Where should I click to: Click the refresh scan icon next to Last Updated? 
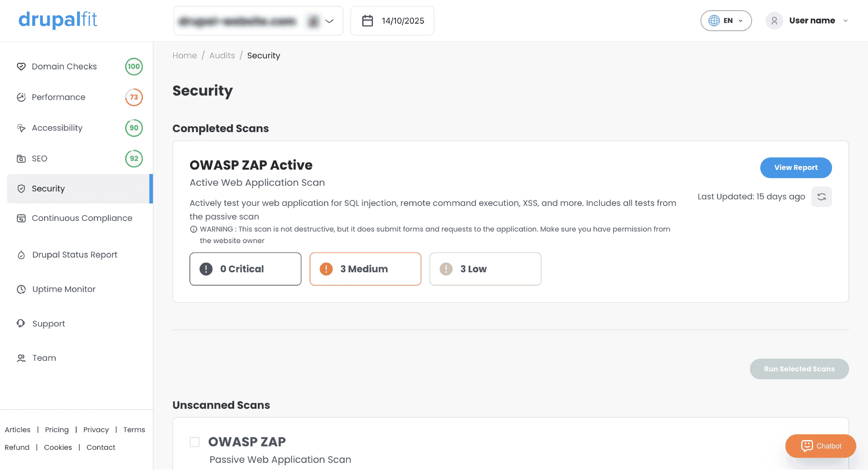821,197
